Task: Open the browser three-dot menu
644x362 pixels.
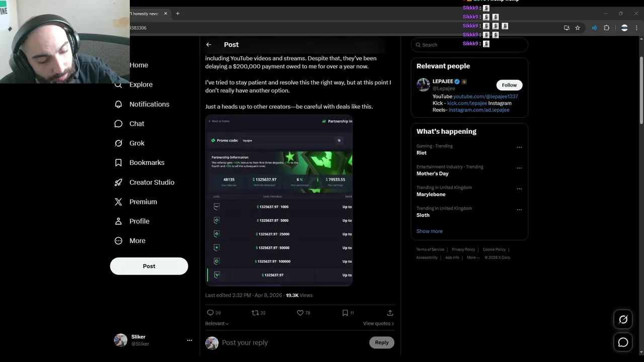Action: [637, 28]
